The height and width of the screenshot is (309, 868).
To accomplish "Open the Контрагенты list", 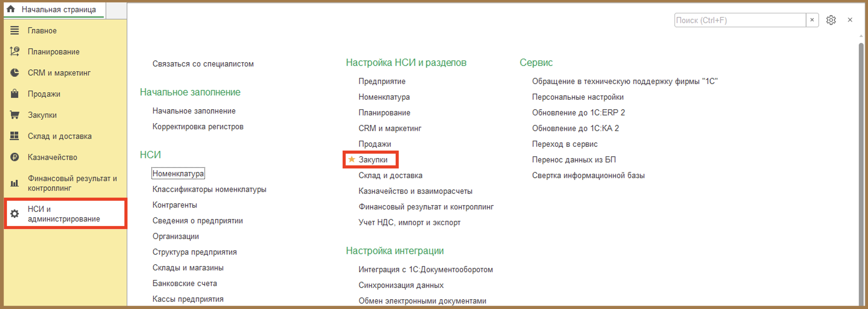I will (175, 205).
